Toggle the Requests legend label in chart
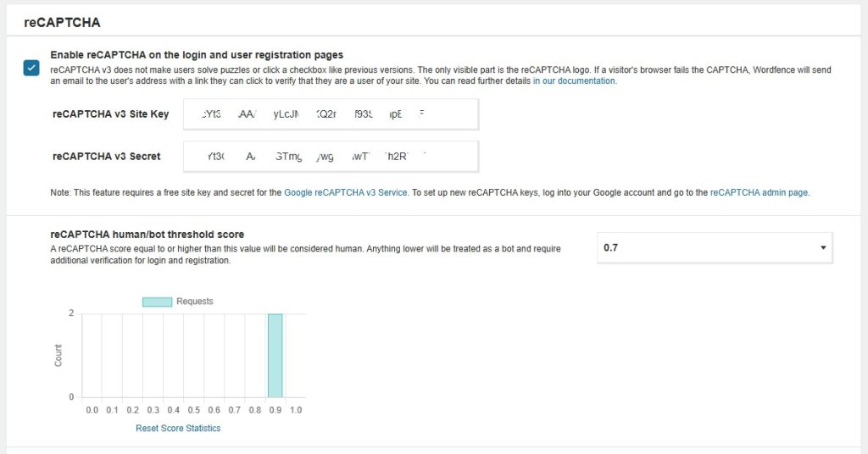 [195, 302]
